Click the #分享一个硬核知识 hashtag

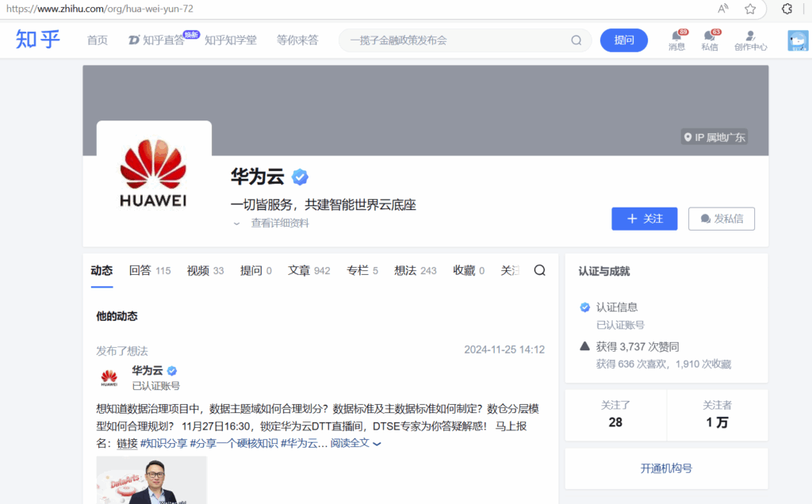[x=234, y=444]
